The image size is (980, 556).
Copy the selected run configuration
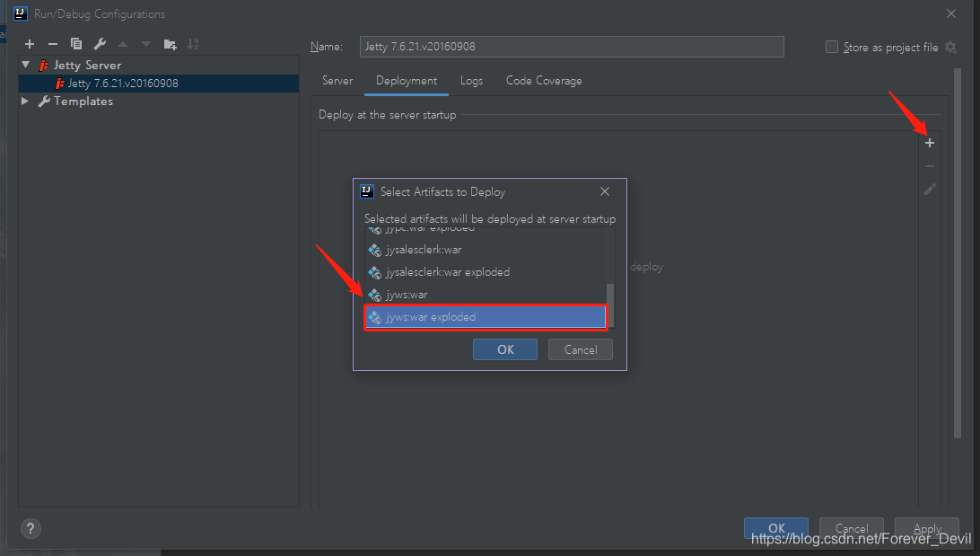click(76, 44)
